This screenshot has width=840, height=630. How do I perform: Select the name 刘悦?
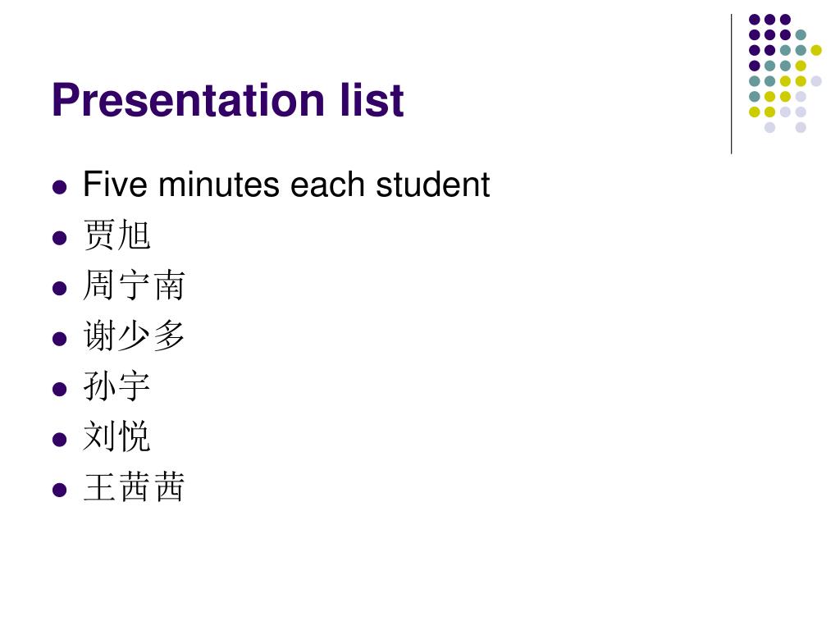pyautogui.click(x=116, y=436)
